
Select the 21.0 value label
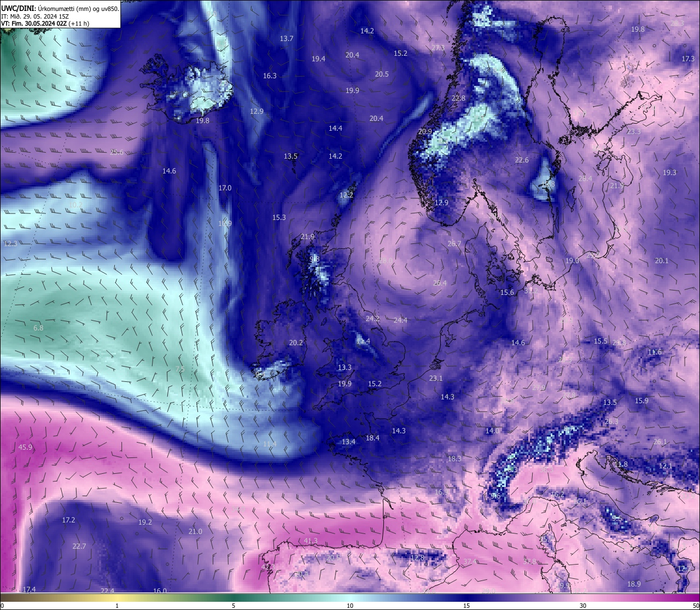tap(195, 531)
